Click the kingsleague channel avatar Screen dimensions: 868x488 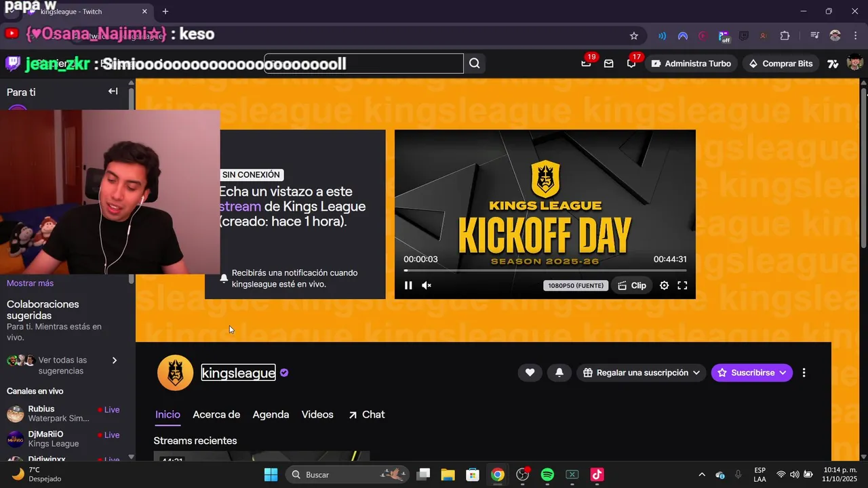pyautogui.click(x=175, y=373)
